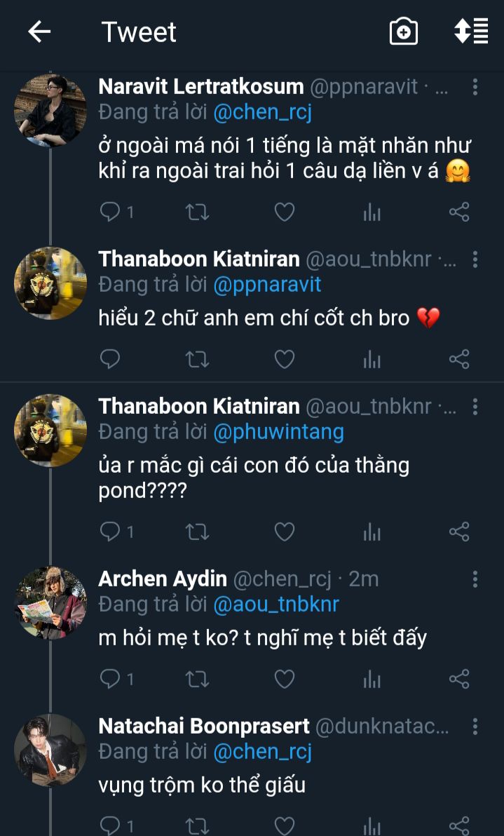Open Archen Aydin's profile picture
This screenshot has width=504, height=836.
tap(50, 602)
